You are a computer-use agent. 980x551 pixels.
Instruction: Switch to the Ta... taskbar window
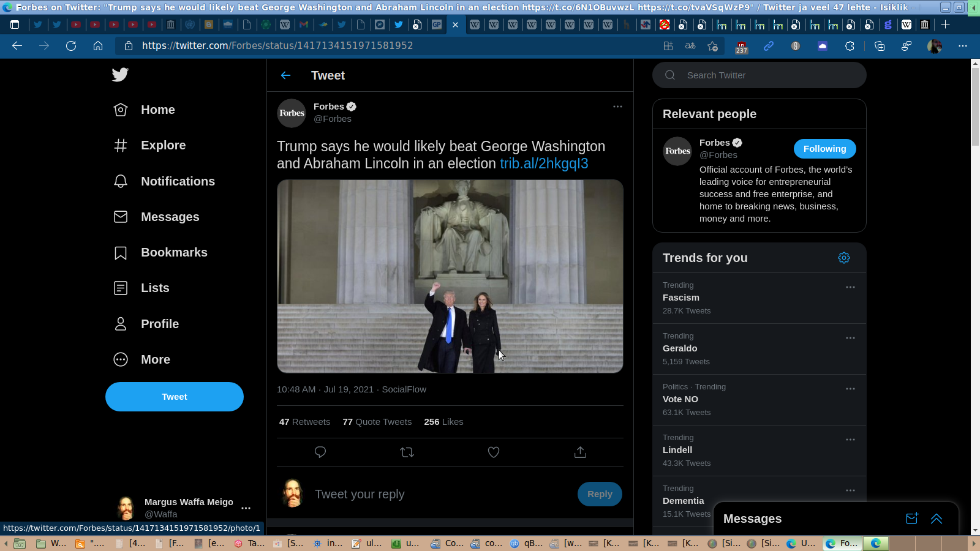251,543
